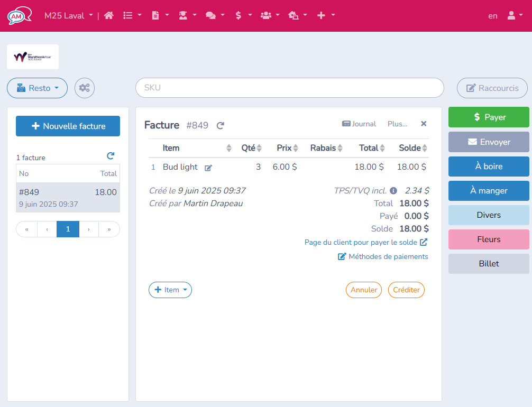Open the add Item dropdown
The image size is (532, 407).
point(170,290)
